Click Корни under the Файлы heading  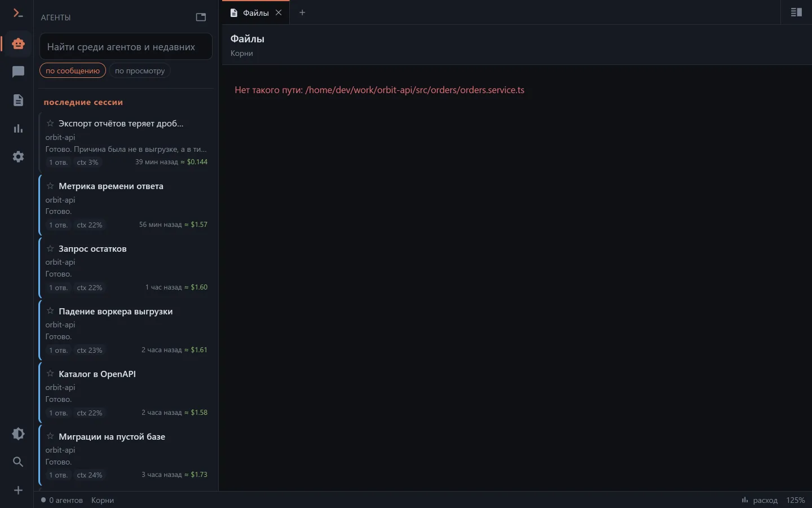[x=242, y=53]
